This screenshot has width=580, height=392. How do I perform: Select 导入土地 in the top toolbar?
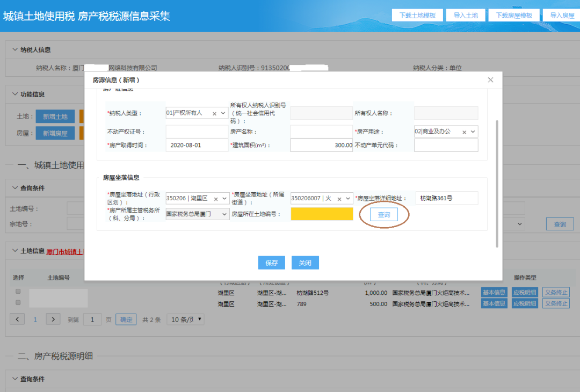point(466,14)
